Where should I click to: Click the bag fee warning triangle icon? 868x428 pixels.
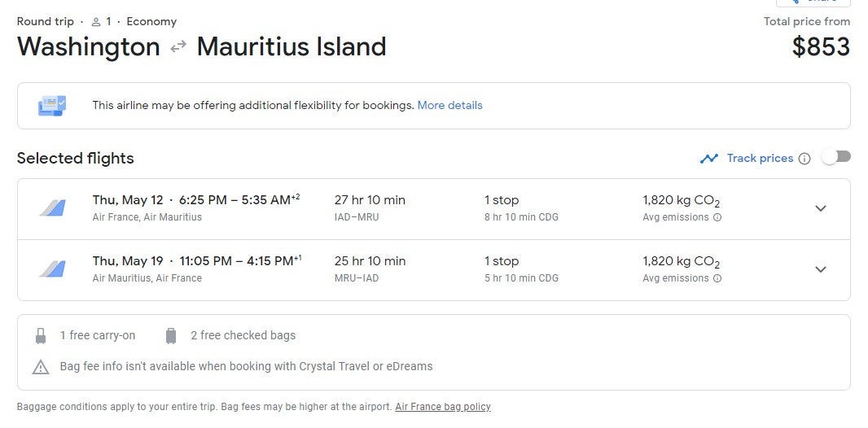point(41,367)
